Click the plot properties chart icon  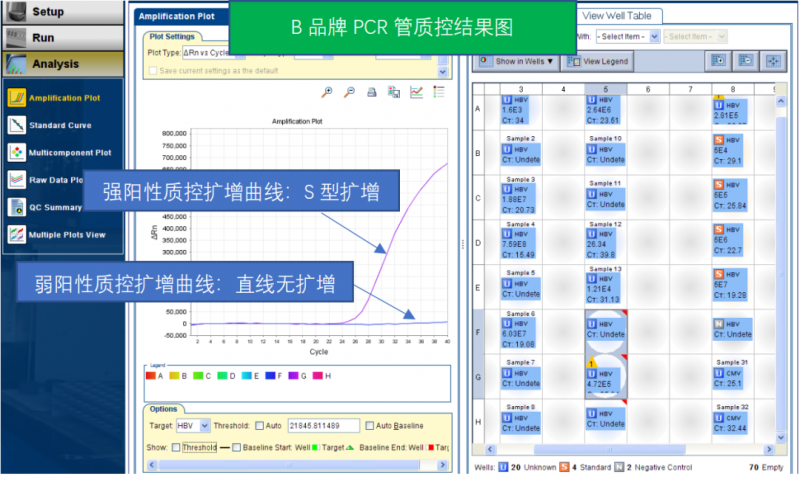click(416, 92)
